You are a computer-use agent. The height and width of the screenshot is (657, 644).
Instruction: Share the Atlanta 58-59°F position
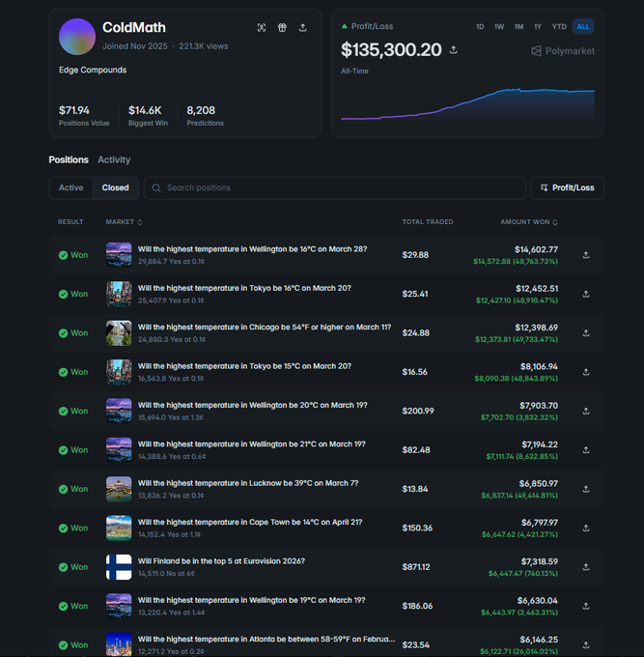click(586, 644)
